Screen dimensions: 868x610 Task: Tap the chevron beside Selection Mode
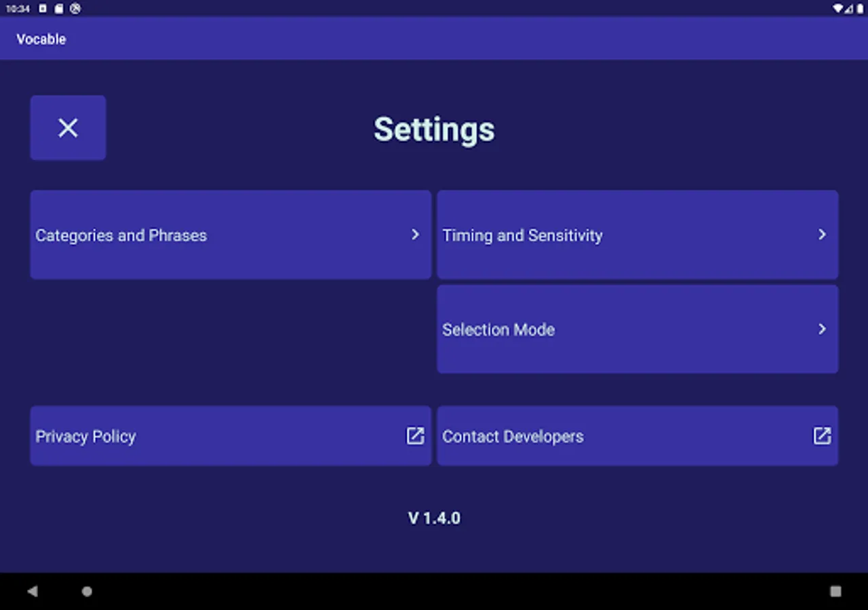pyautogui.click(x=822, y=329)
